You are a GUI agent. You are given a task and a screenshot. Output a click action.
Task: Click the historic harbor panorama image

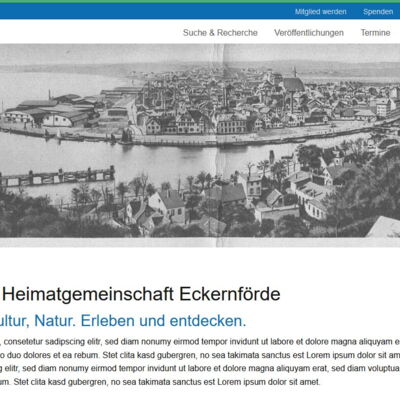tap(200, 146)
